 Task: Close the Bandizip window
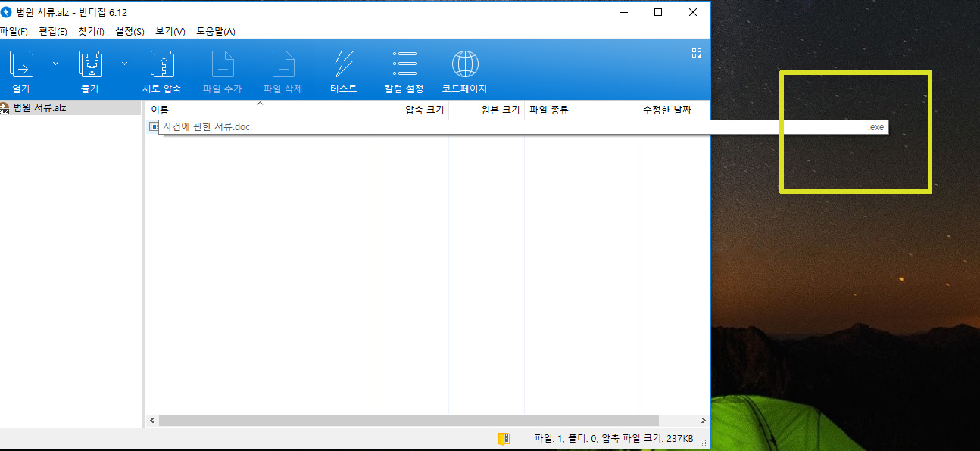point(693,11)
